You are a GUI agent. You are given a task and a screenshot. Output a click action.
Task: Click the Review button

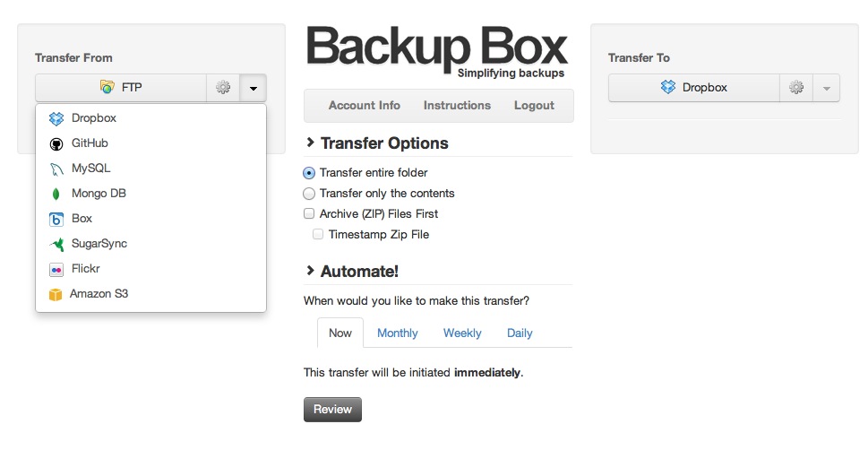click(332, 410)
